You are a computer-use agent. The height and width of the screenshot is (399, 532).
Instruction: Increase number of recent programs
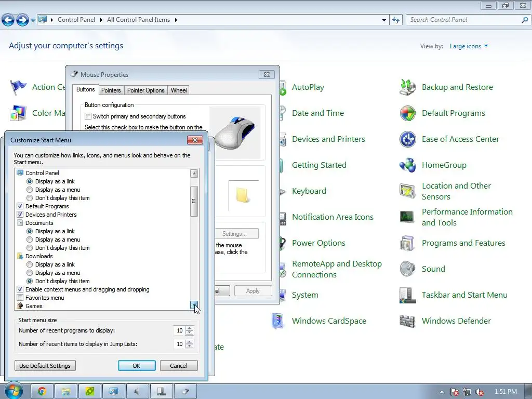190,328
